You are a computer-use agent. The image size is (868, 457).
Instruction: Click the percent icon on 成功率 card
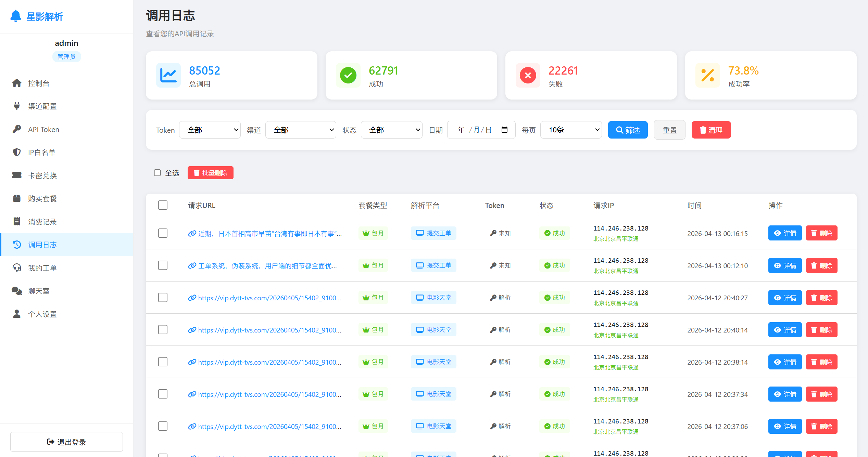pyautogui.click(x=708, y=75)
